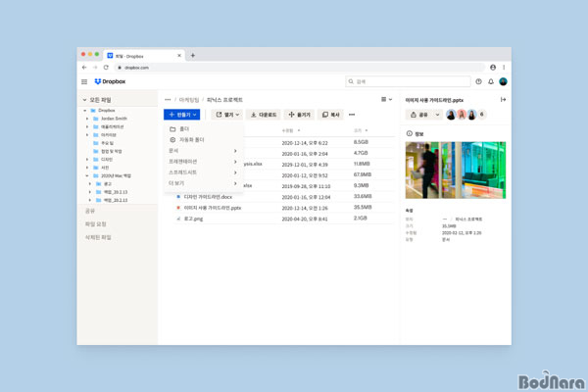Image resolution: width=588 pixels, height=392 pixels.
Task: Open the 열기 open-with dropdown
Action: tap(227, 115)
